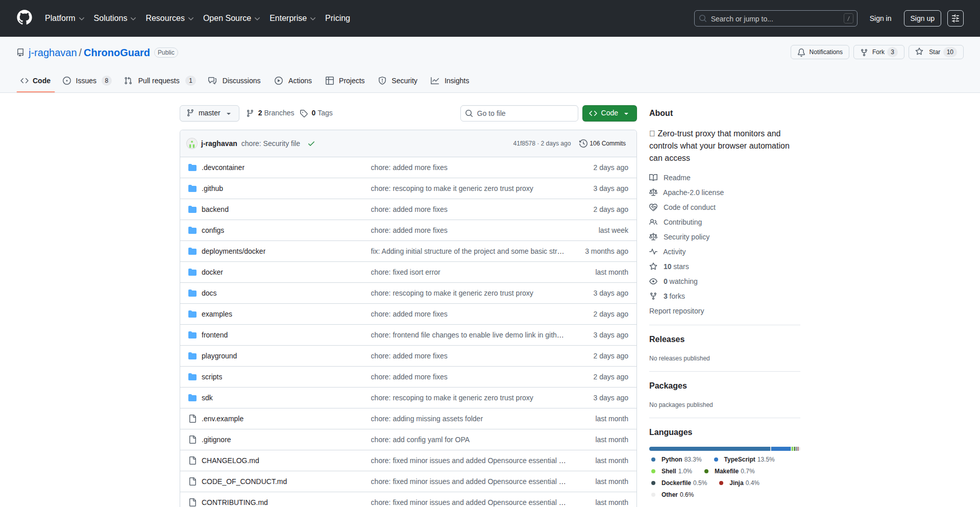The width and height of the screenshot is (980, 507).
Task: Click inside the Go to file field
Action: point(519,113)
